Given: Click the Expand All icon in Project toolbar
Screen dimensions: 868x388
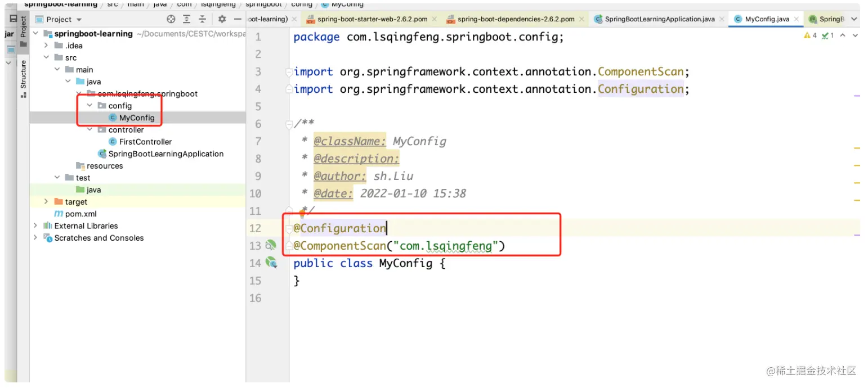Looking at the screenshot, I should coord(187,19).
